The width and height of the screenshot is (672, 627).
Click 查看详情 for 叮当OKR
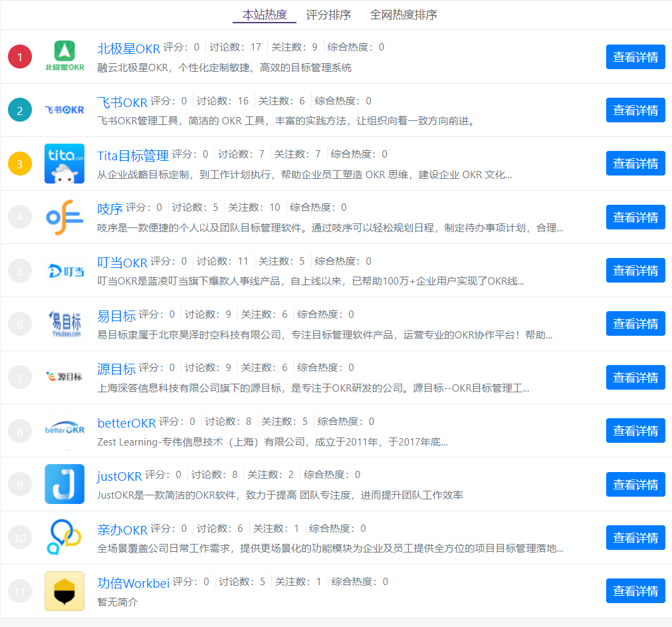[x=635, y=271]
